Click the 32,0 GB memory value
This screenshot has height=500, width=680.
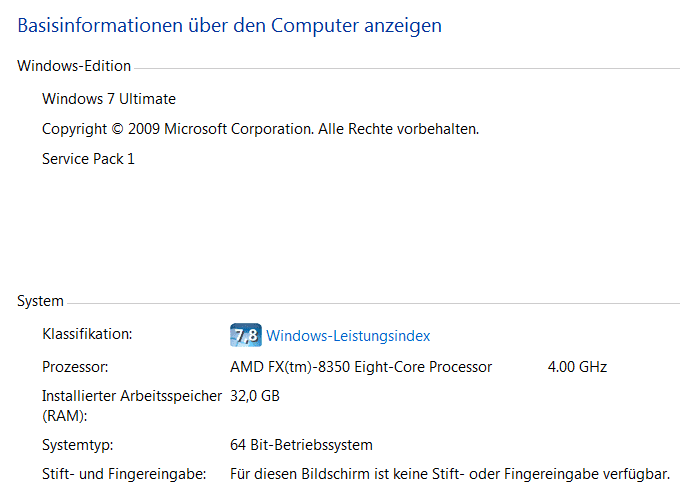[255, 396]
